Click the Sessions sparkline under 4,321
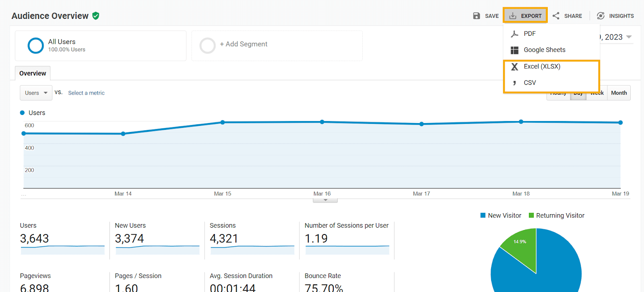This screenshot has width=644, height=292. click(252, 250)
